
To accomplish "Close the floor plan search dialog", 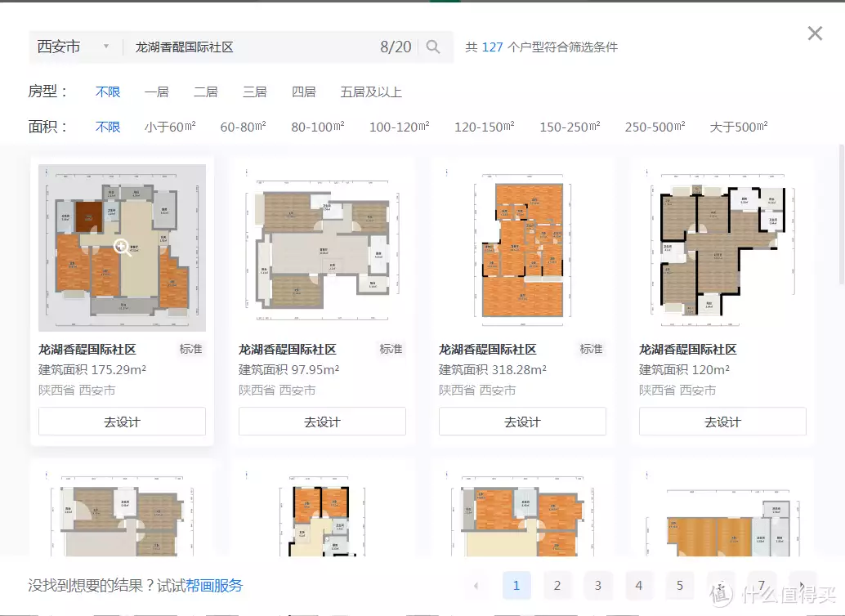I will tap(815, 33).
